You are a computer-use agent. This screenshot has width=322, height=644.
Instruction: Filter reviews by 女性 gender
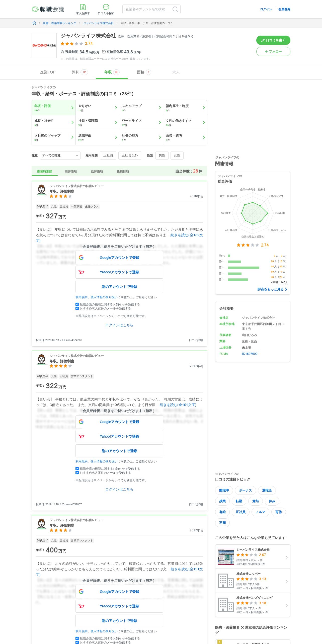coord(177,155)
